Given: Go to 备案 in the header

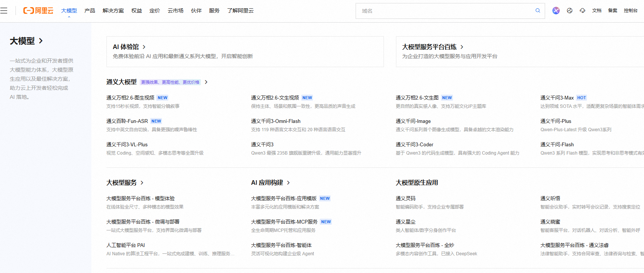Looking at the screenshot, I should click(613, 11).
